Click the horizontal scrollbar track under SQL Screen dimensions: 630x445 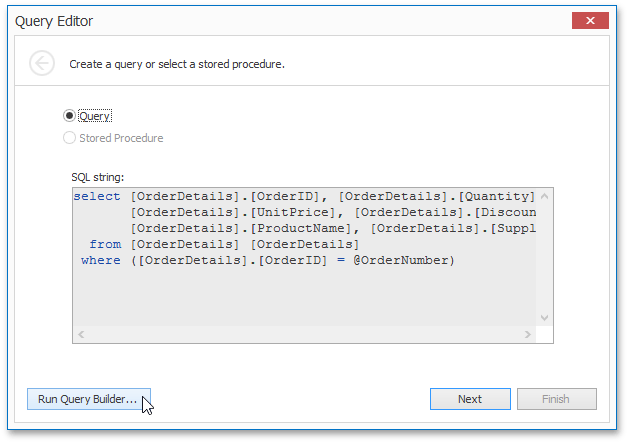(304, 334)
